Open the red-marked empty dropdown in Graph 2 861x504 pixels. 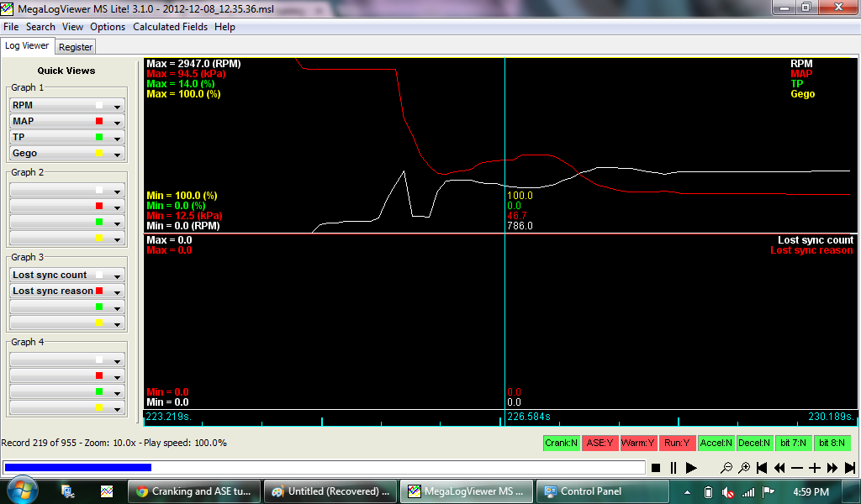[x=67, y=206]
